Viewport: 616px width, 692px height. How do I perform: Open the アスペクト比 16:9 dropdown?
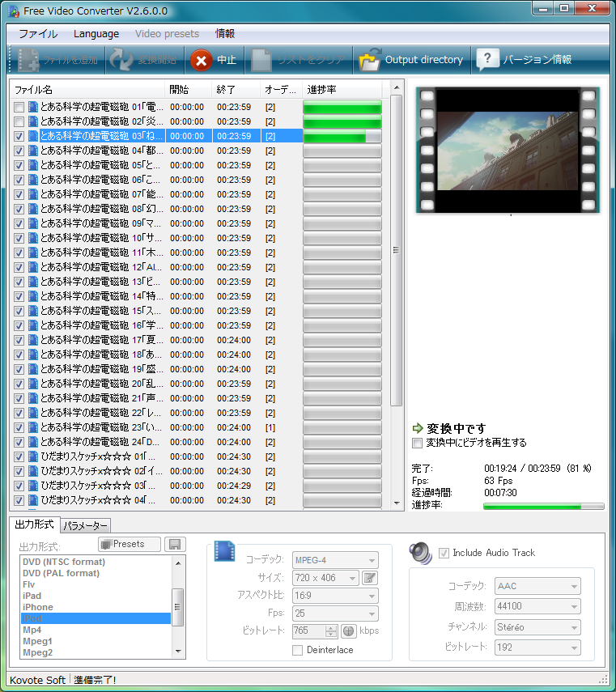coord(335,596)
